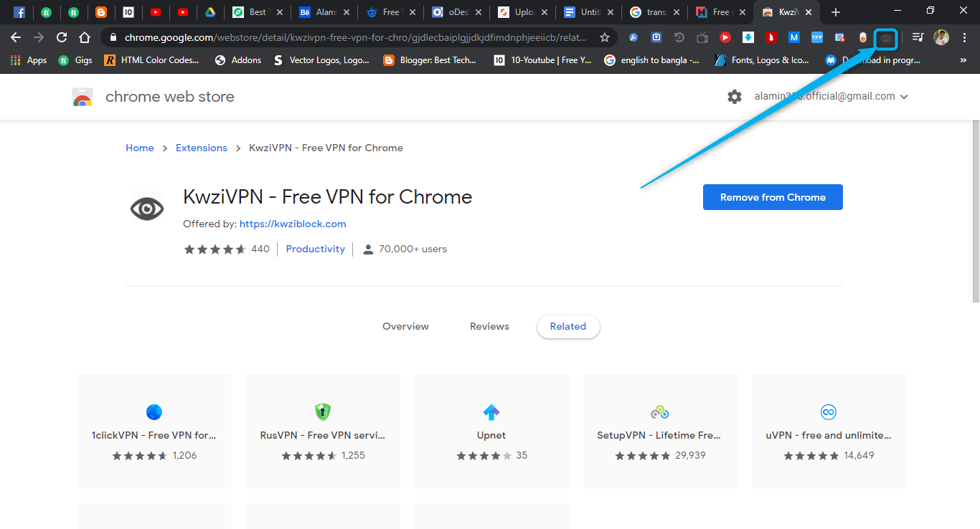Open the RusVPN extension card
The height and width of the screenshot is (529, 980).
click(x=323, y=432)
